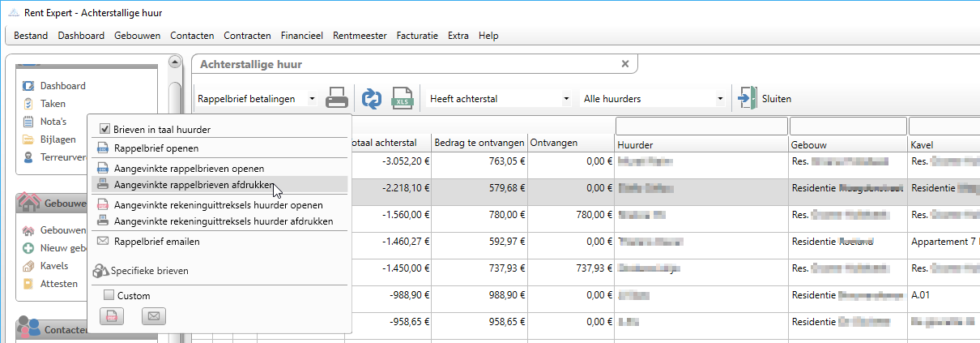The width and height of the screenshot is (980, 343).
Task: Sort by Bedrag te ontvangen column header
Action: [479, 144]
